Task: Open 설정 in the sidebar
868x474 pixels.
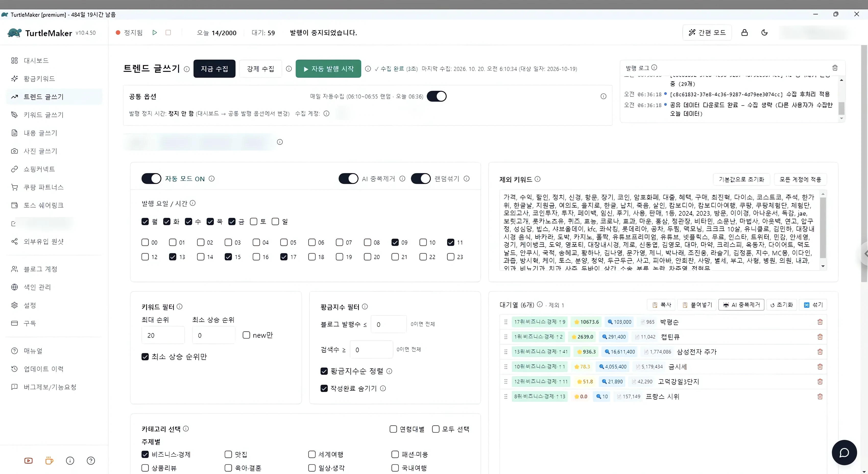Action: coord(54,305)
